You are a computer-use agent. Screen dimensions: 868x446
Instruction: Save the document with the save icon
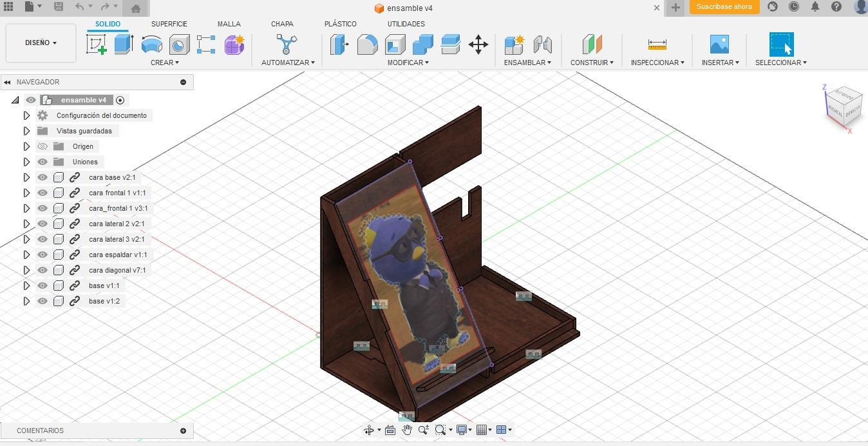[x=58, y=7]
